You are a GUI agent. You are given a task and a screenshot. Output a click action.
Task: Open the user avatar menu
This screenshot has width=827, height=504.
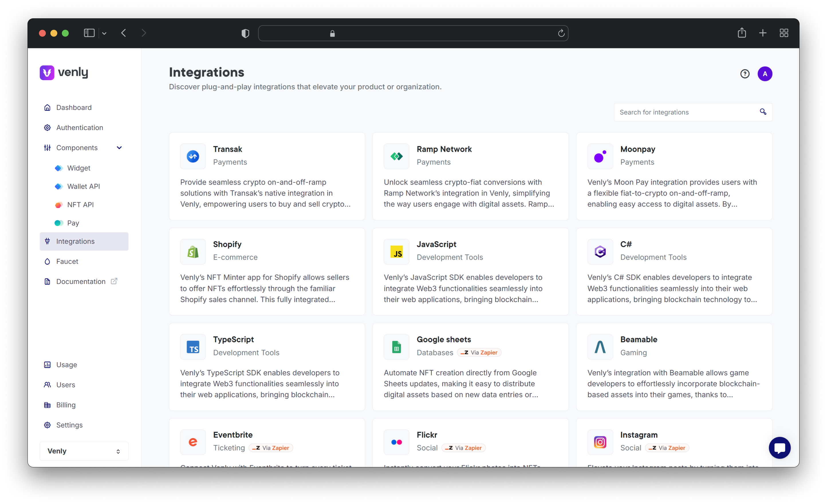pyautogui.click(x=765, y=74)
